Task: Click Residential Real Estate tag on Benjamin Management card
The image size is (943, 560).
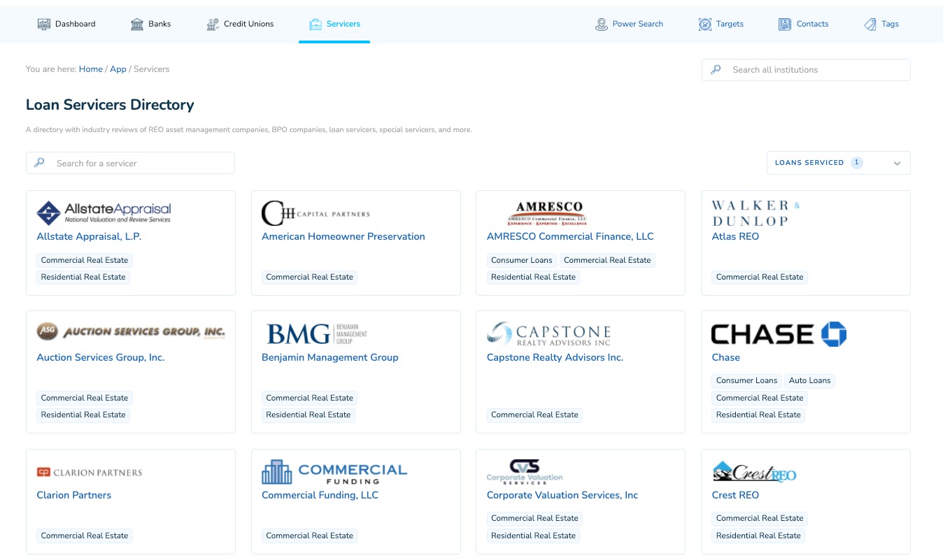Action: coord(309,415)
